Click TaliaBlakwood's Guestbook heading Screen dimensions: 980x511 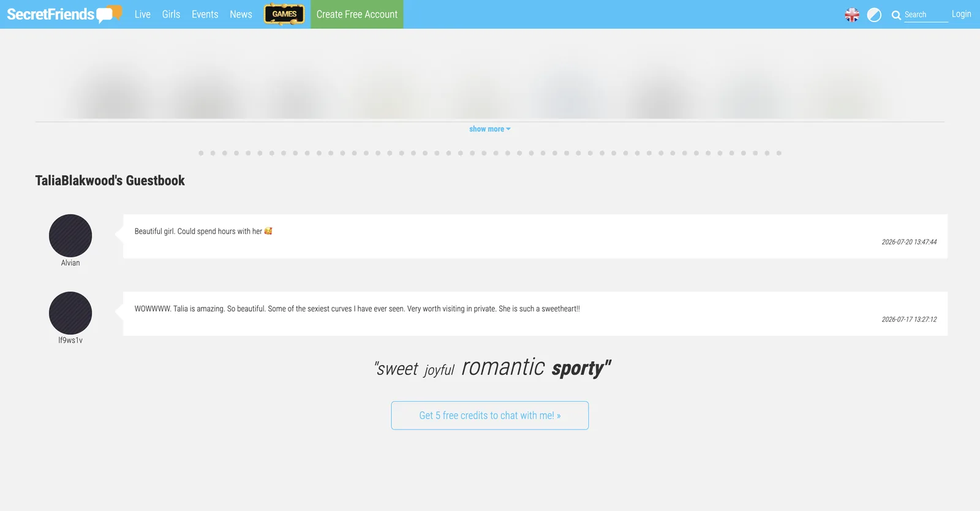click(110, 181)
